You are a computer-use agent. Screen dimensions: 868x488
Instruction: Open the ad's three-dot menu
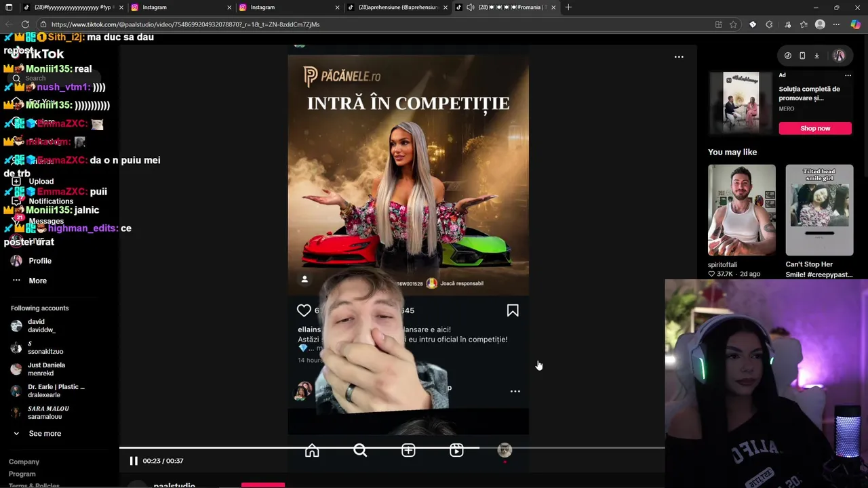848,75
